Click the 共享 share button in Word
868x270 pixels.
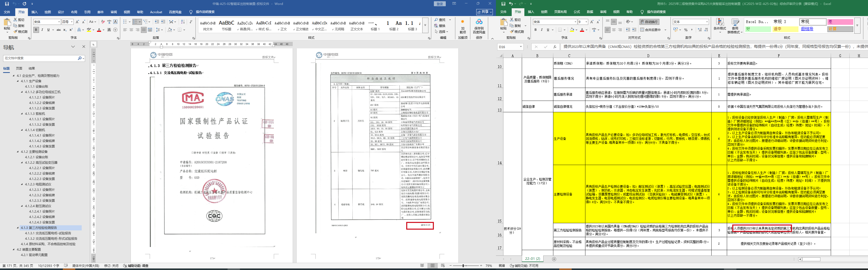point(485,12)
